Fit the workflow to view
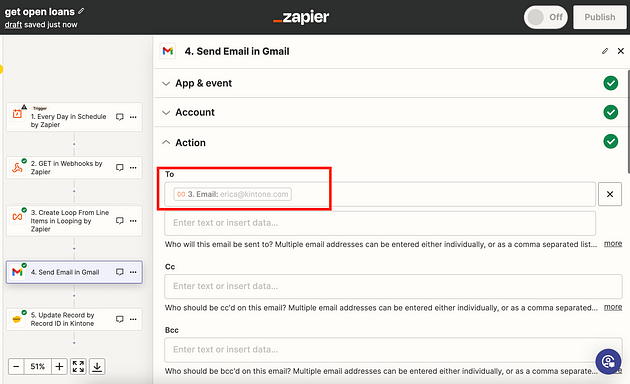This screenshot has width=630, height=384. coord(78,366)
